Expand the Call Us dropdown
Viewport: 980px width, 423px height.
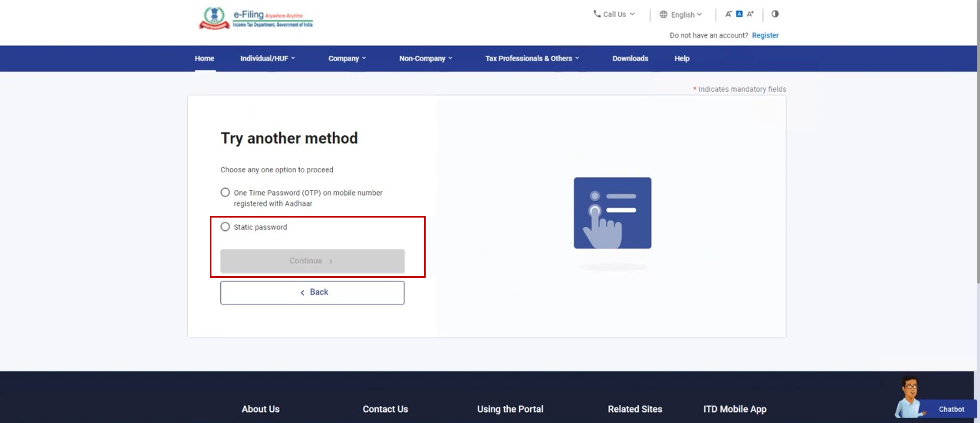pyautogui.click(x=614, y=14)
